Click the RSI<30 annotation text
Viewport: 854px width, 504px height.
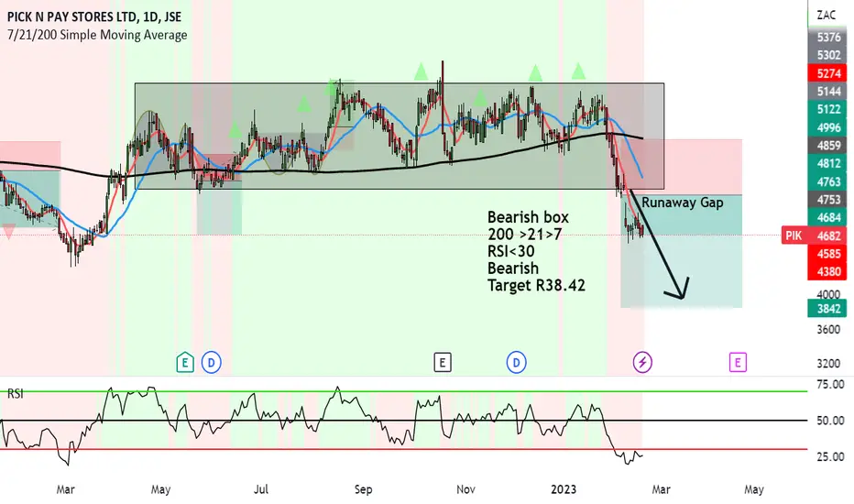(x=511, y=251)
